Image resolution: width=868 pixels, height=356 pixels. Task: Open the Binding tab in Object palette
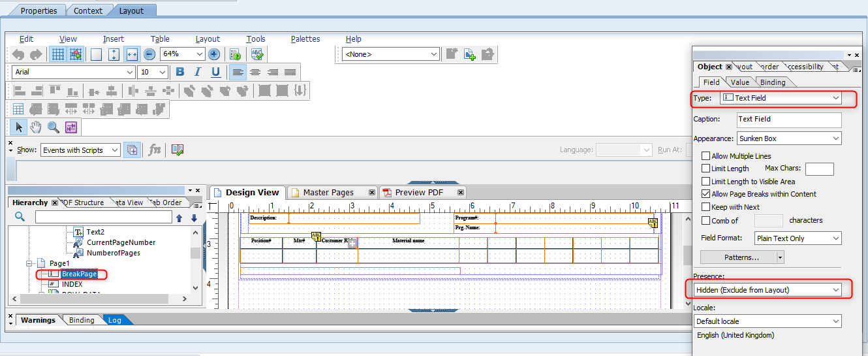(x=772, y=82)
